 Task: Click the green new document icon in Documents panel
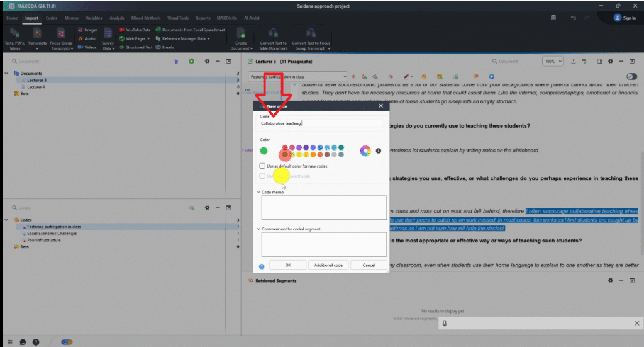191,61
